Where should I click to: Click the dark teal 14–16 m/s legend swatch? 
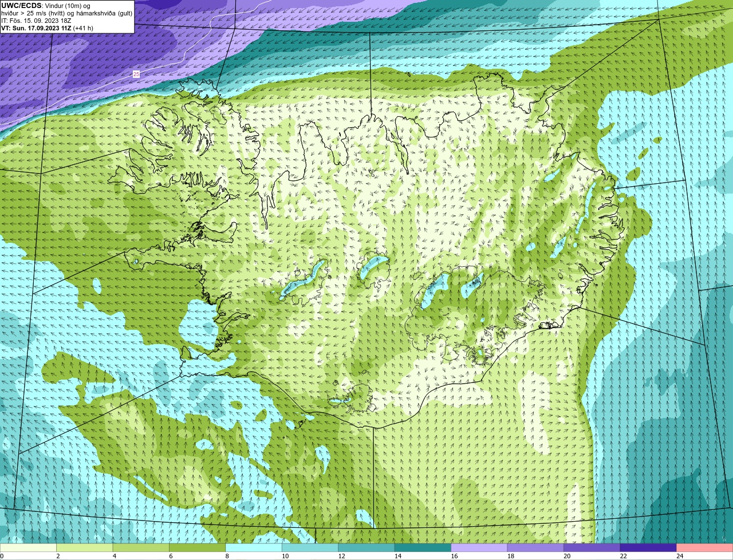click(x=423, y=548)
